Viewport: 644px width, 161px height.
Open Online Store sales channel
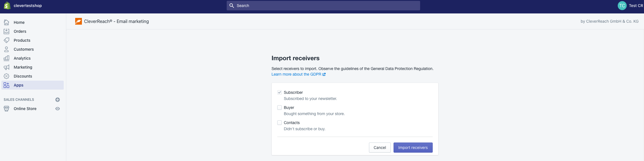[25, 109]
